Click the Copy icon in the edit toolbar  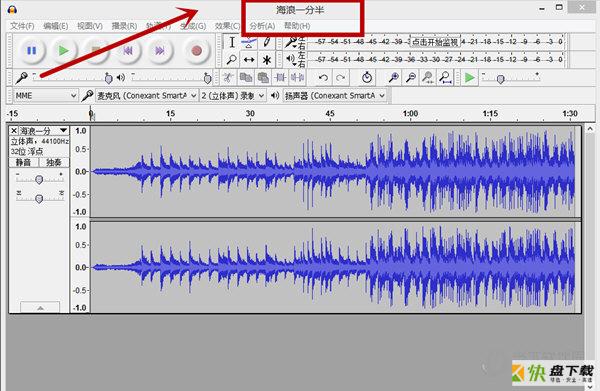pyautogui.click(x=246, y=78)
